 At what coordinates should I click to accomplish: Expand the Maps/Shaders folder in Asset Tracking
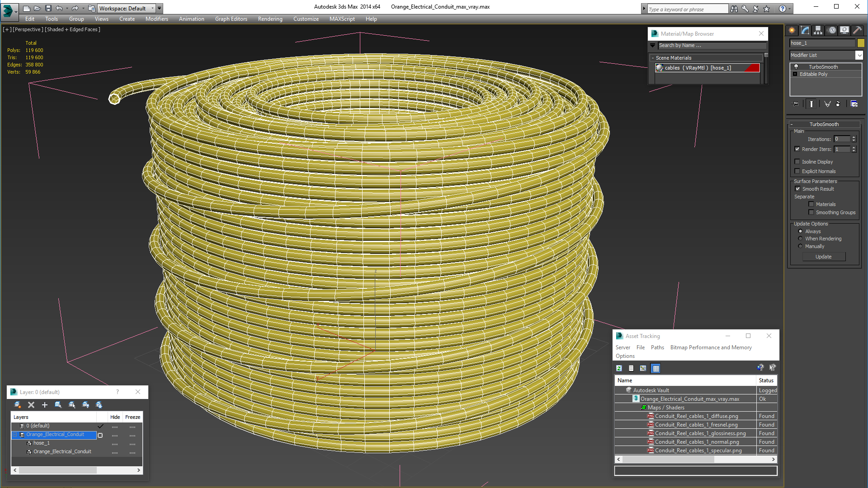click(x=643, y=407)
